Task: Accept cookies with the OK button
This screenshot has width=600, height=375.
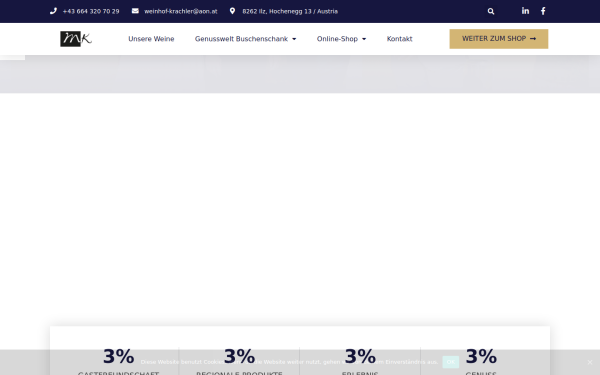Action: click(450, 362)
